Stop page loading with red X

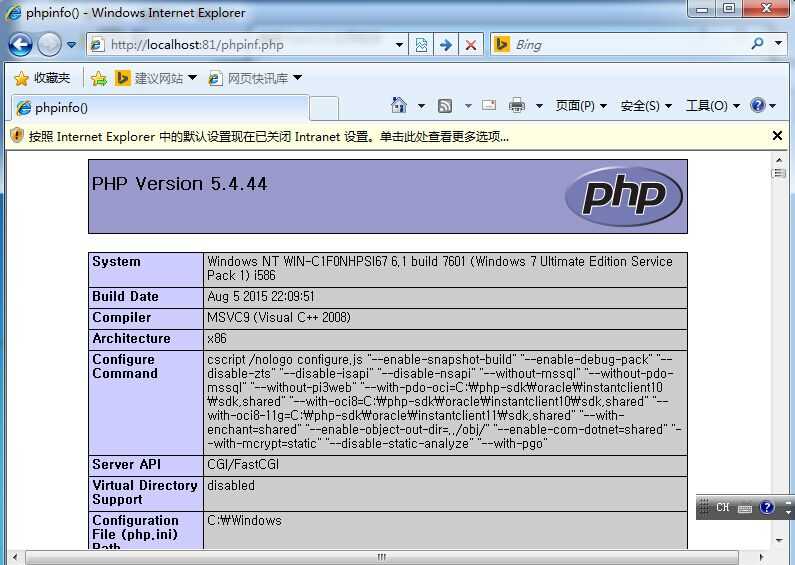[x=471, y=45]
